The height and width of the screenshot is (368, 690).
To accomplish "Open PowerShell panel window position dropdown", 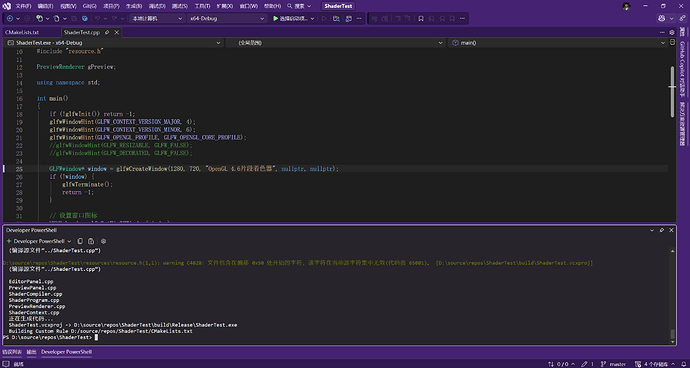I will [x=652, y=230].
